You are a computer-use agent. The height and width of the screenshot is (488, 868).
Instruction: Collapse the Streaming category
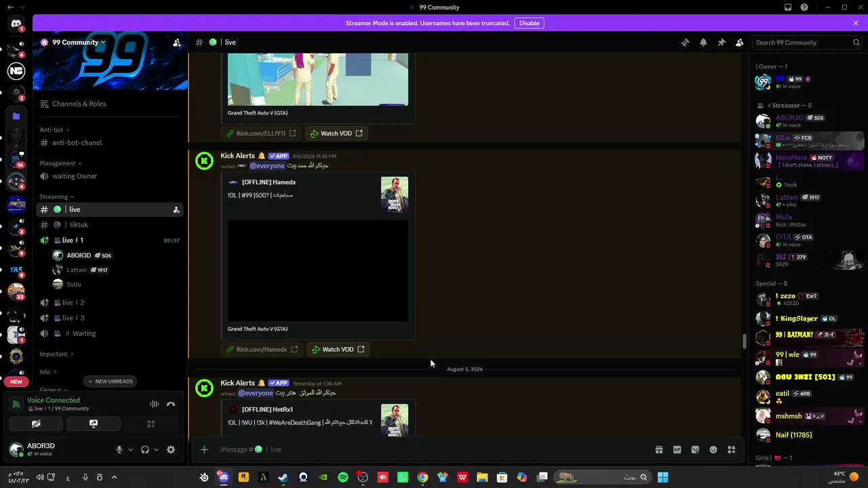(x=58, y=197)
